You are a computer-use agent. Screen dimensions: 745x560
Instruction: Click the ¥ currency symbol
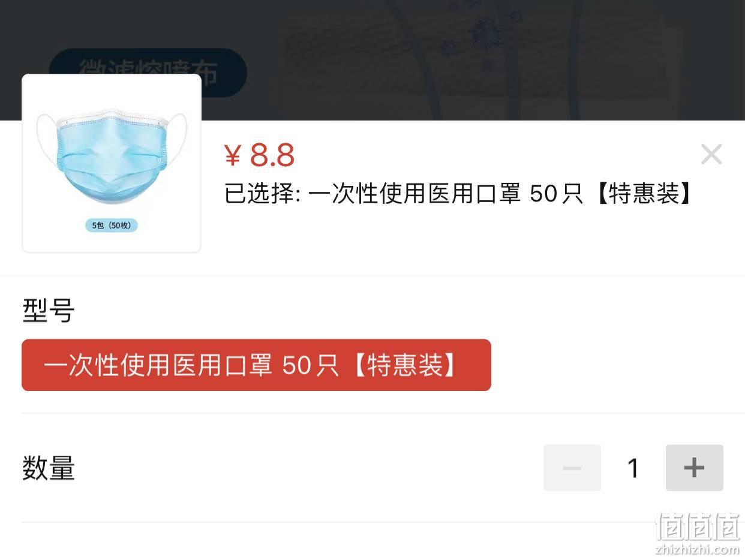[x=233, y=156]
